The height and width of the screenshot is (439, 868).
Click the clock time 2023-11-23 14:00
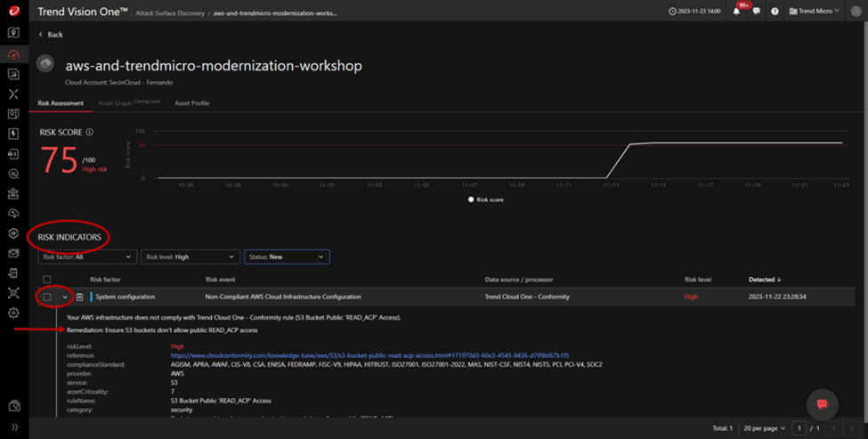[694, 11]
